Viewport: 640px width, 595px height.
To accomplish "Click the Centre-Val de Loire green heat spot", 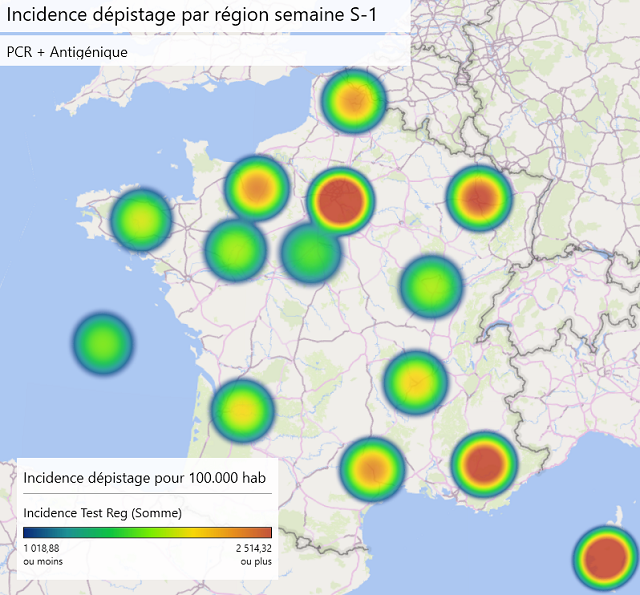I will (311, 253).
